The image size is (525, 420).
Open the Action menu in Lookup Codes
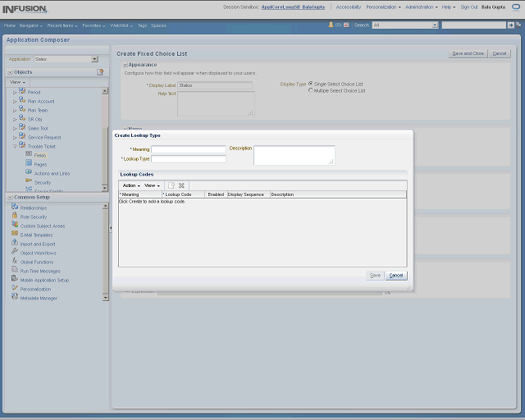[131, 185]
